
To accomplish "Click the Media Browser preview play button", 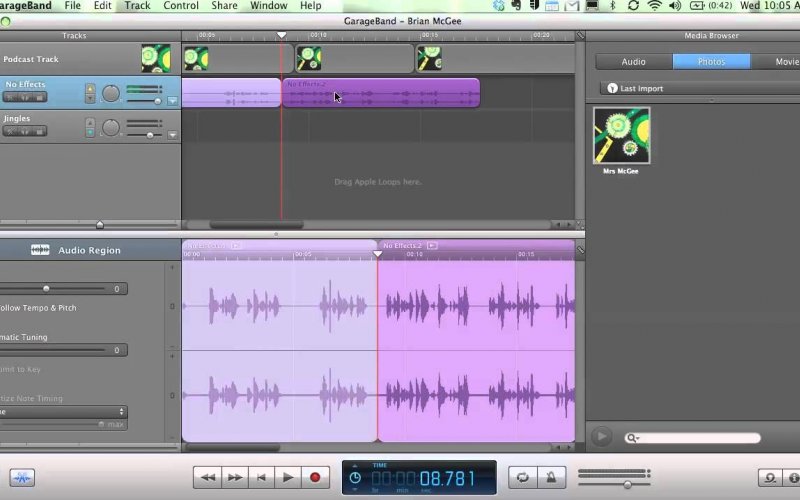I will tap(602, 437).
